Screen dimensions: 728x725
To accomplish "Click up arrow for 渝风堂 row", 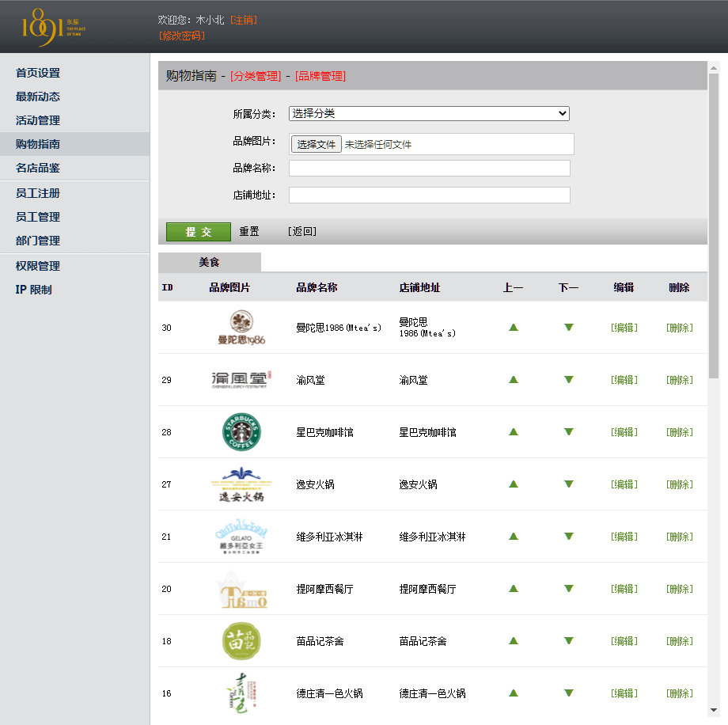I will tap(513, 379).
